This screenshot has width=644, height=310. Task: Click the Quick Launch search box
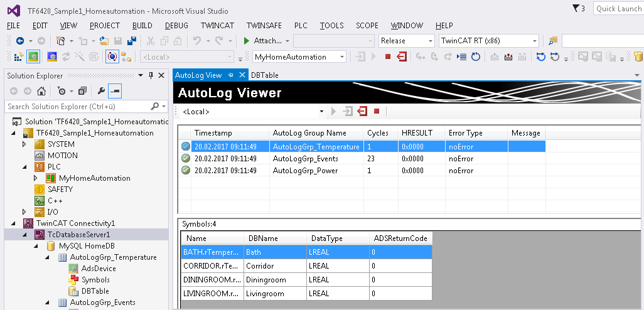[x=618, y=9]
